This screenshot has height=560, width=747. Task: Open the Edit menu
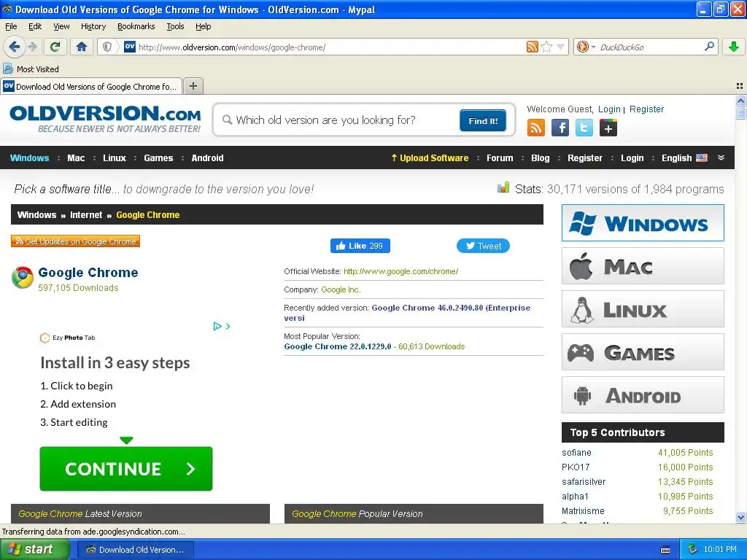point(35,26)
